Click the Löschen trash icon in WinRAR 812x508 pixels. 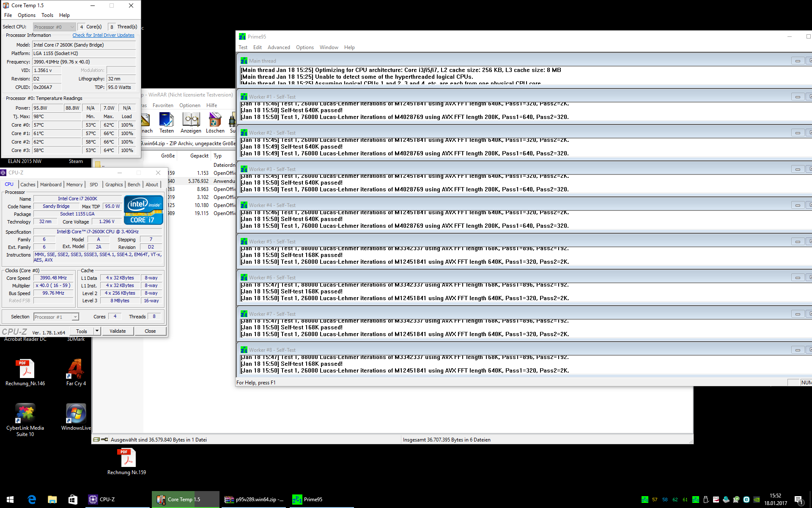(215, 121)
